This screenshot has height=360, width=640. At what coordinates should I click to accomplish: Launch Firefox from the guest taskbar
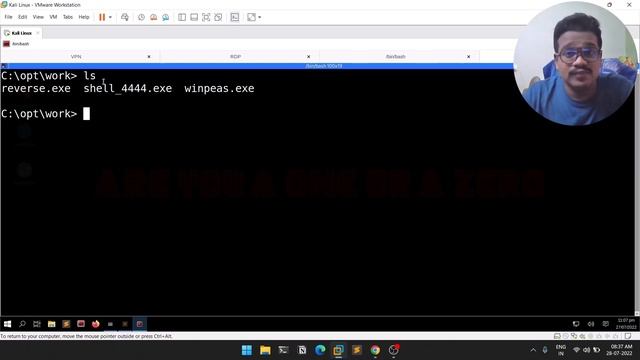(96, 324)
